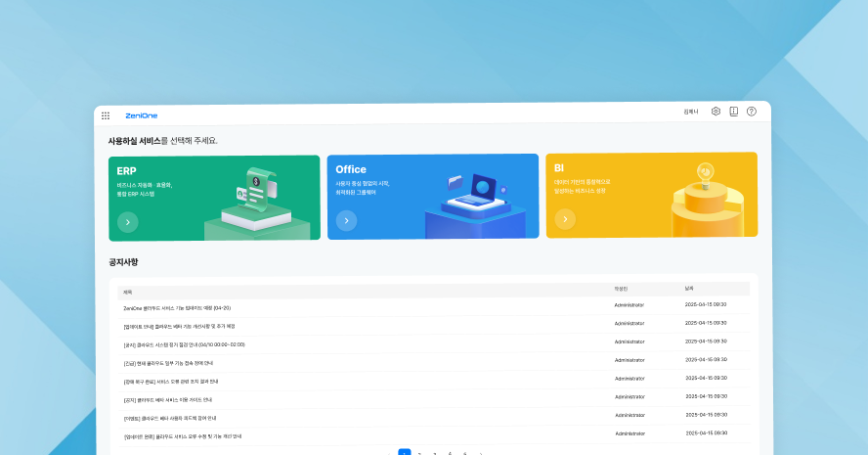
Task: Open the app grid launcher icon
Action: [106, 115]
